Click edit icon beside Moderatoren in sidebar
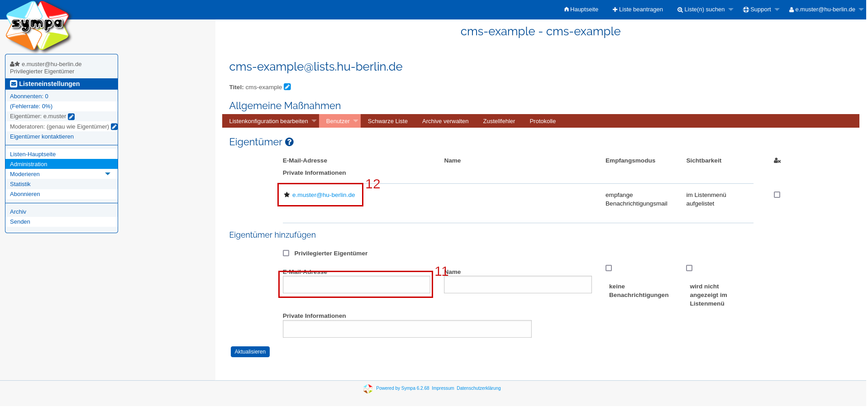The height and width of the screenshot is (407, 868). point(114,127)
